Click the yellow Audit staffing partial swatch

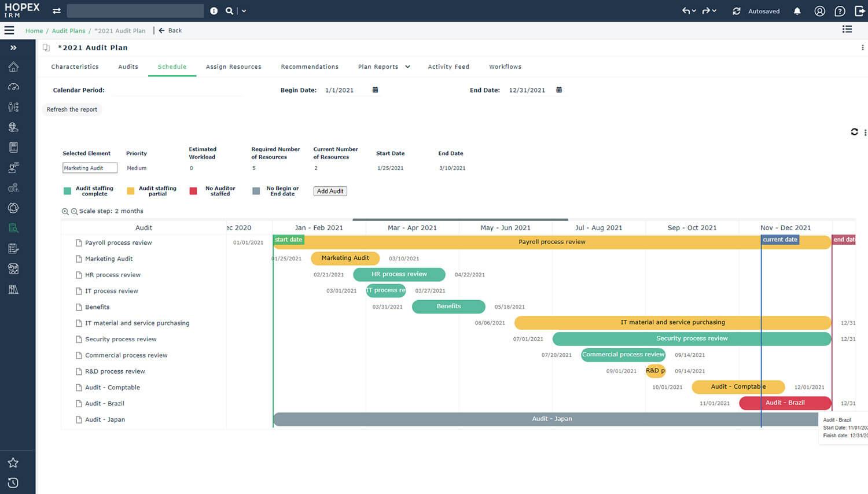coord(131,191)
